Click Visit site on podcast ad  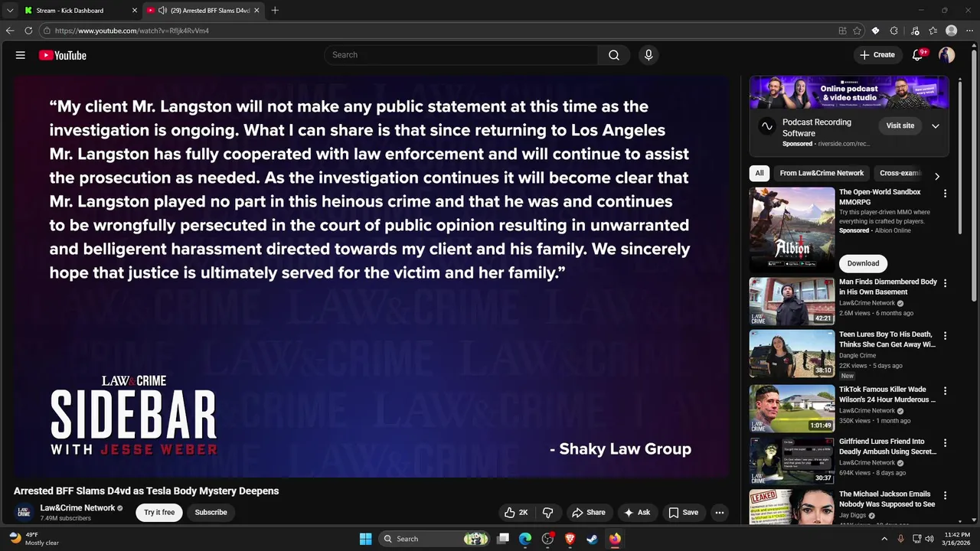pos(900,126)
